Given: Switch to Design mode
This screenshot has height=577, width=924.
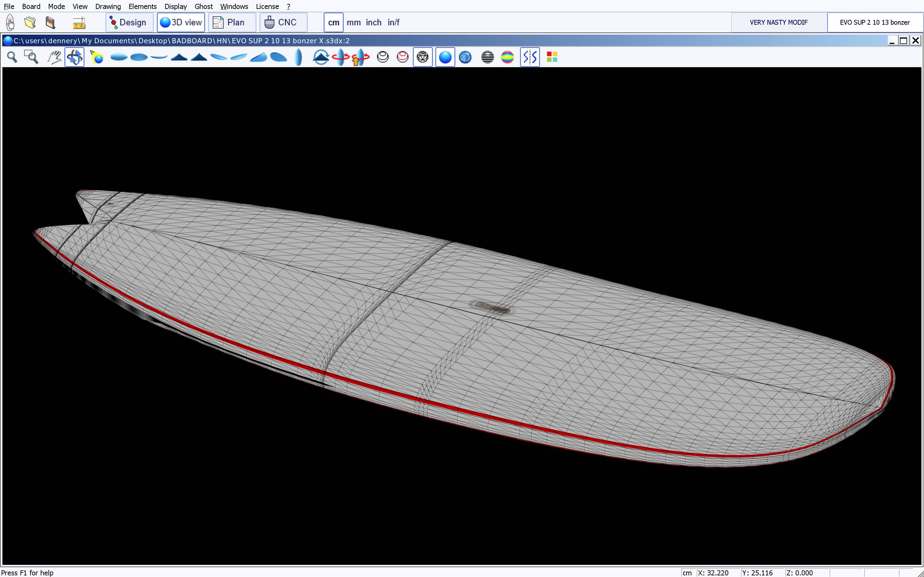Looking at the screenshot, I should [x=129, y=22].
